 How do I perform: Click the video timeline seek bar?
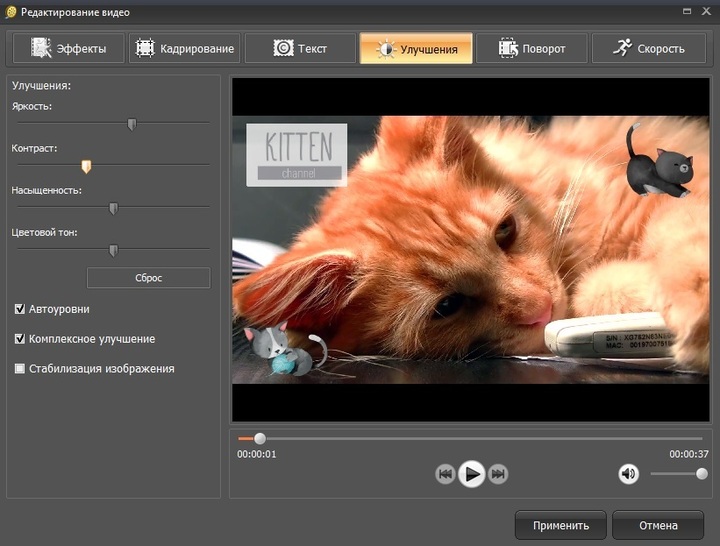click(470, 438)
